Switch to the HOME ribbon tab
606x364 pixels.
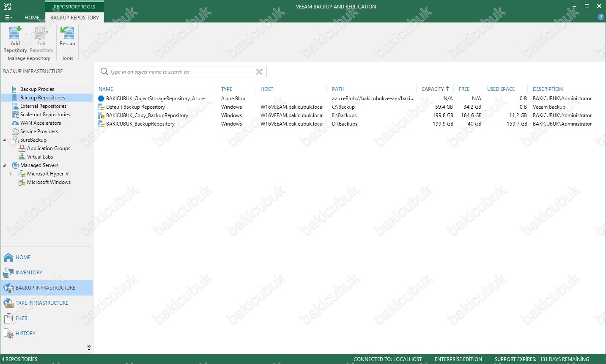coord(32,17)
